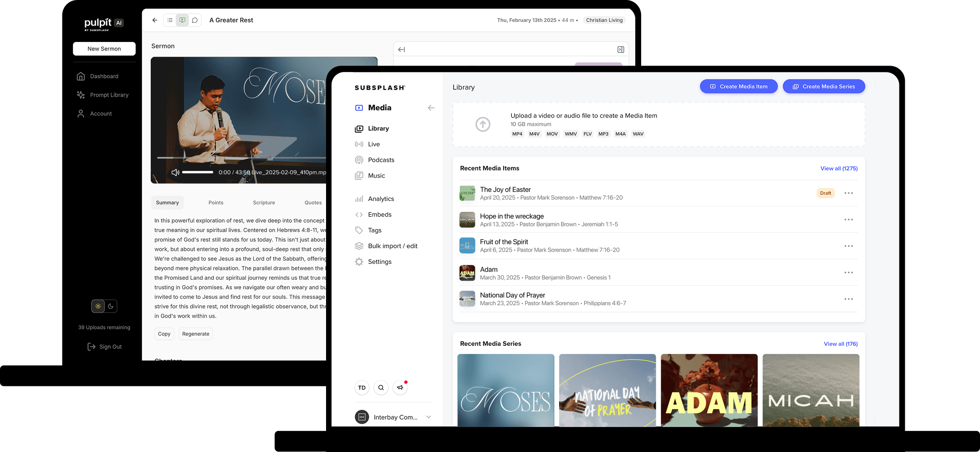980x452 pixels.
Task: Open Settings in Subsplash sidebar
Action: (x=373, y=262)
